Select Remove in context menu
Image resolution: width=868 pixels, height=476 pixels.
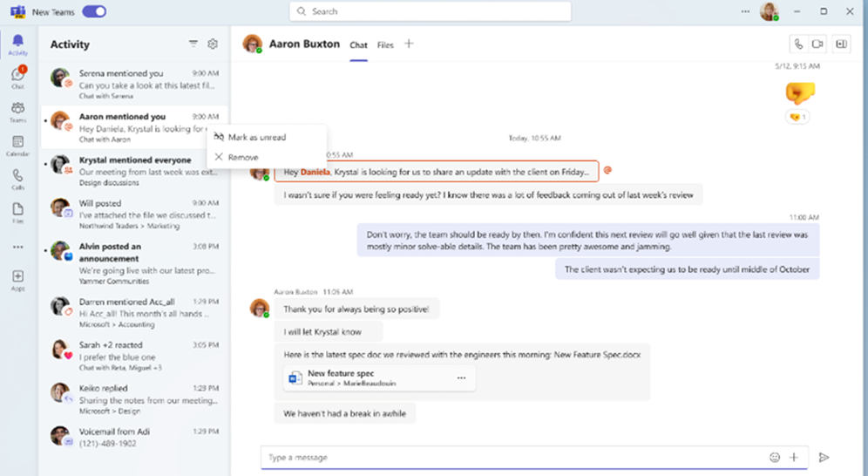pos(267,157)
